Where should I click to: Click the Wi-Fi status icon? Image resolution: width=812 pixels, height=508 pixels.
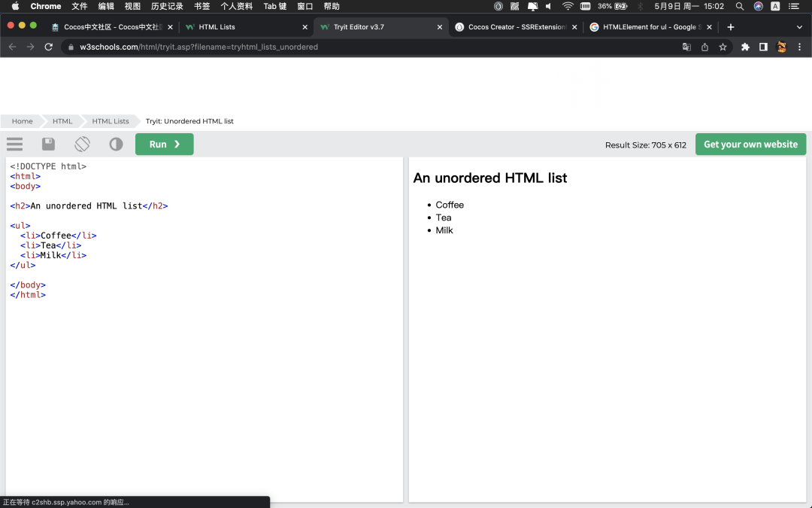point(568,6)
